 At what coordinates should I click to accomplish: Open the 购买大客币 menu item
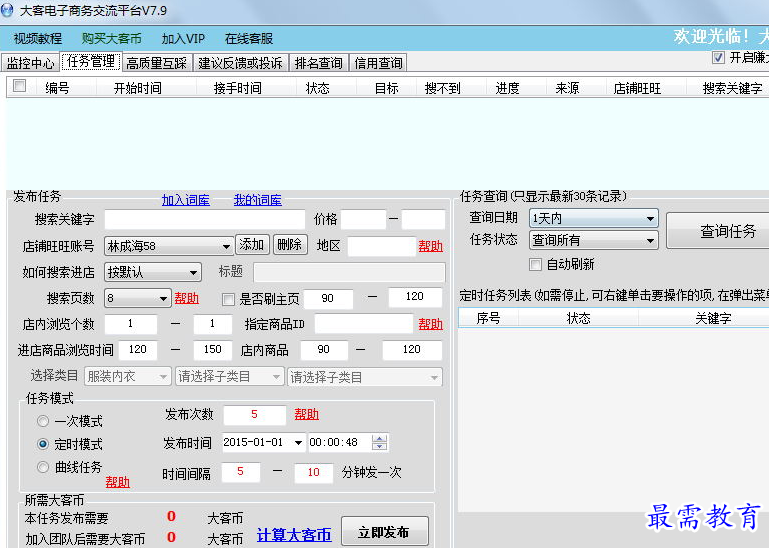[111, 39]
